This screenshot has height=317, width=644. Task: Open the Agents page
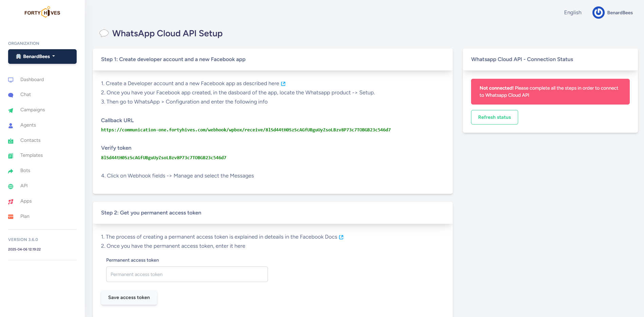click(x=28, y=125)
